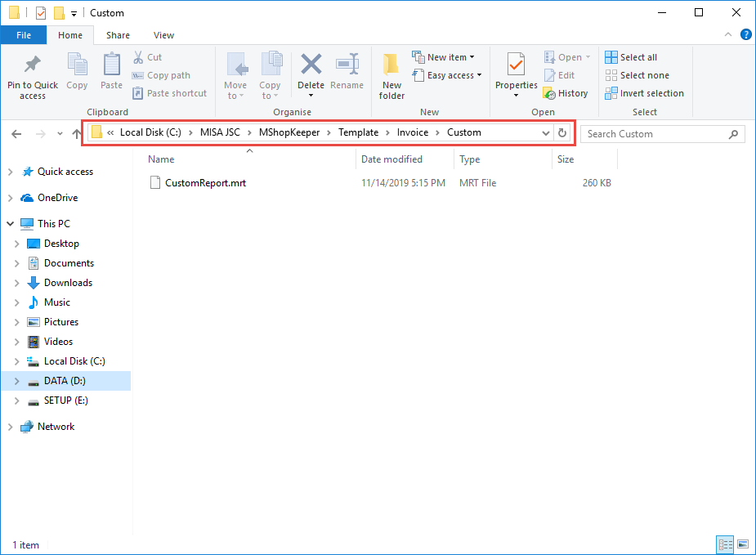The height and width of the screenshot is (555, 756).
Task: Open the Easy access dropdown
Action: tap(447, 75)
